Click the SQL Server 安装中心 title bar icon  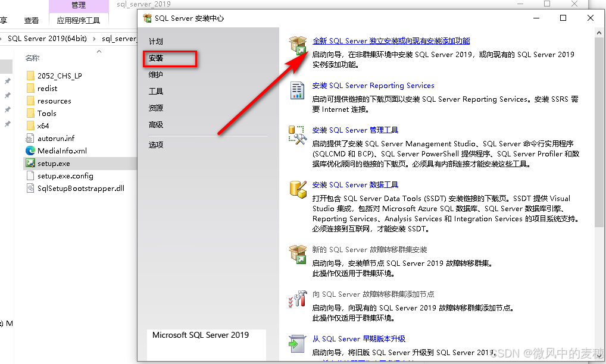(147, 18)
